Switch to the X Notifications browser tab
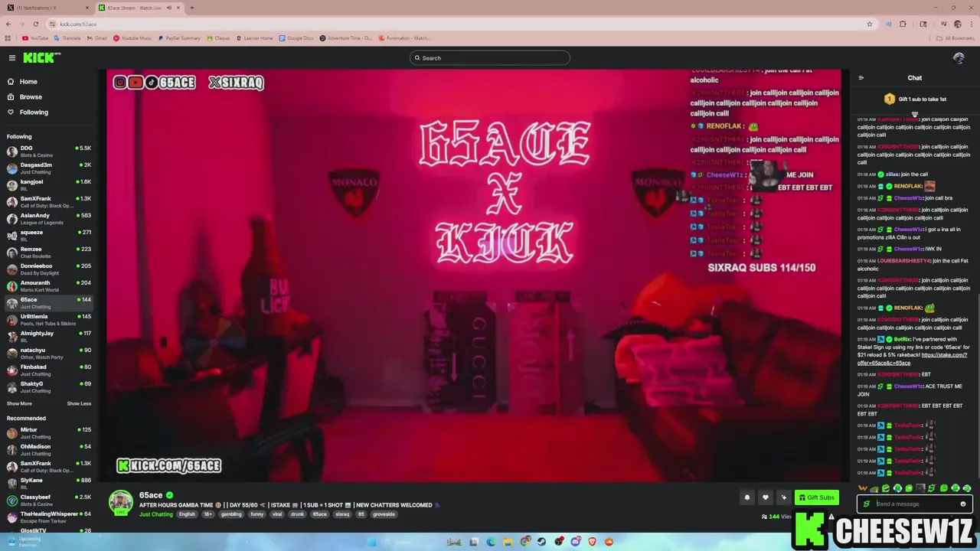Viewport: 980px width, 551px height. [47, 8]
